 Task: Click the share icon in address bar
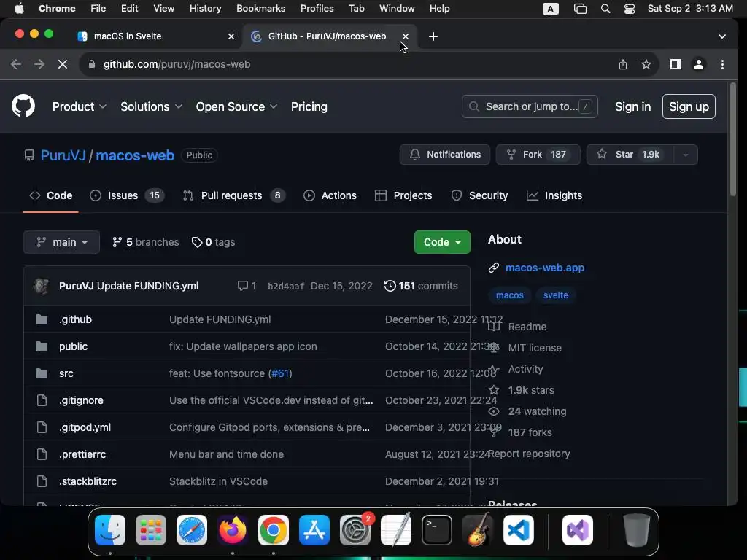coord(623,64)
